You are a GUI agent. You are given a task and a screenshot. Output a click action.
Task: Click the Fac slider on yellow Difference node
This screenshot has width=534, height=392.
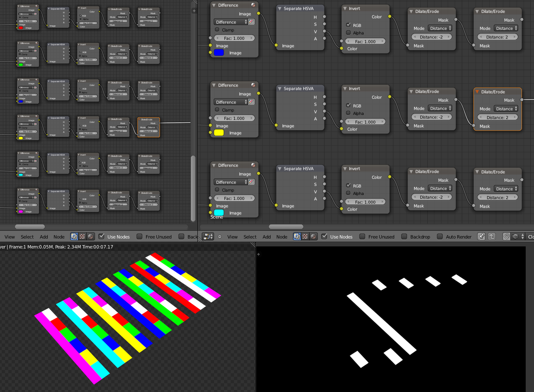click(x=234, y=118)
